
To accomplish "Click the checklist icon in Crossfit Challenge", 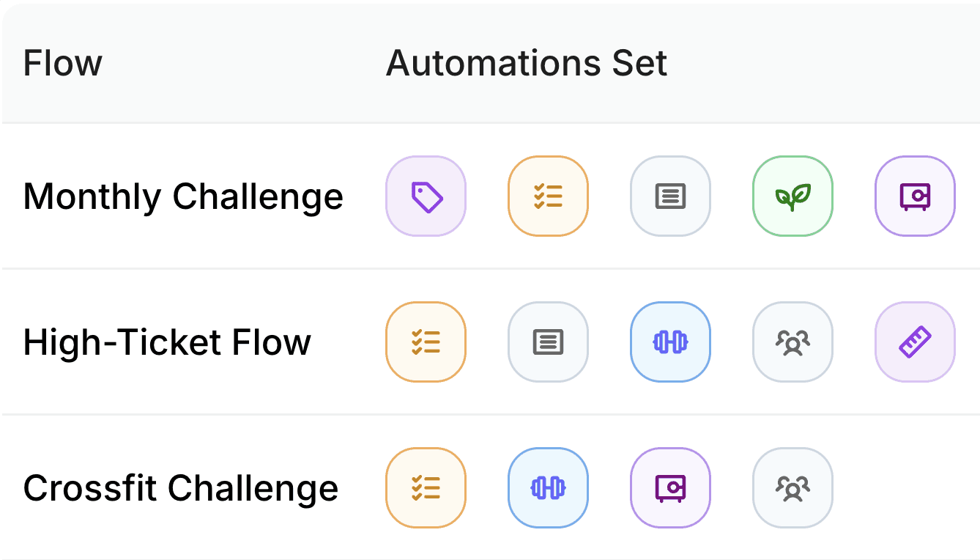I will tap(426, 488).
